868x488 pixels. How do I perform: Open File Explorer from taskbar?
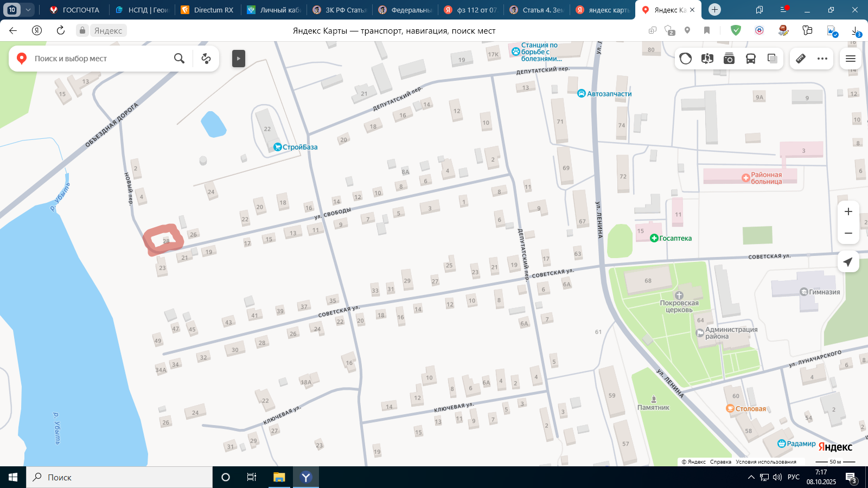pos(279,477)
